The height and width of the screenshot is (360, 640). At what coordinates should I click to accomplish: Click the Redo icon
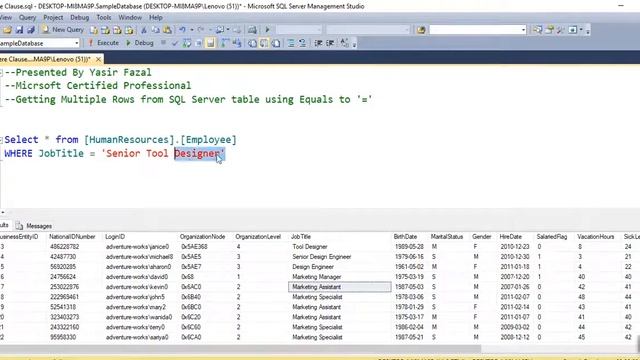tap(200, 30)
